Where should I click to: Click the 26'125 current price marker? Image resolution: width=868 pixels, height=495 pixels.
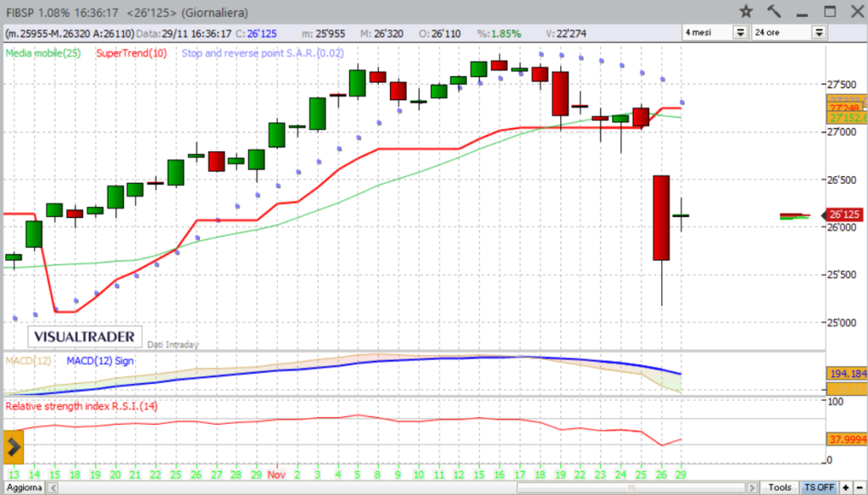(842, 216)
